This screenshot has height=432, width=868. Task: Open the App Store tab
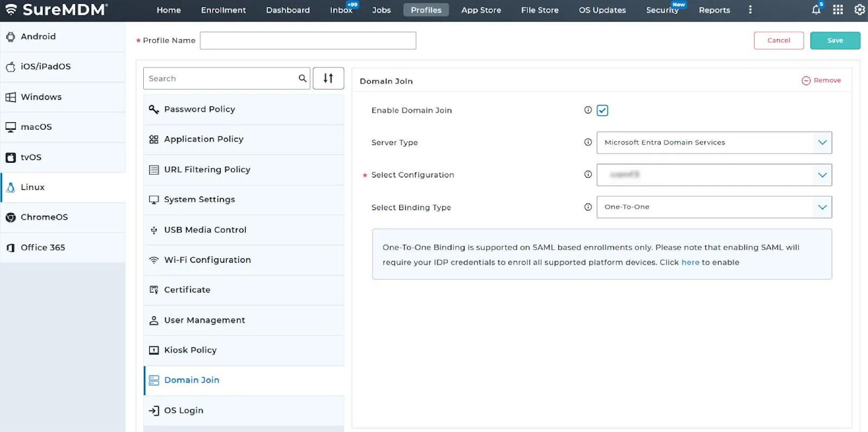[x=481, y=10]
